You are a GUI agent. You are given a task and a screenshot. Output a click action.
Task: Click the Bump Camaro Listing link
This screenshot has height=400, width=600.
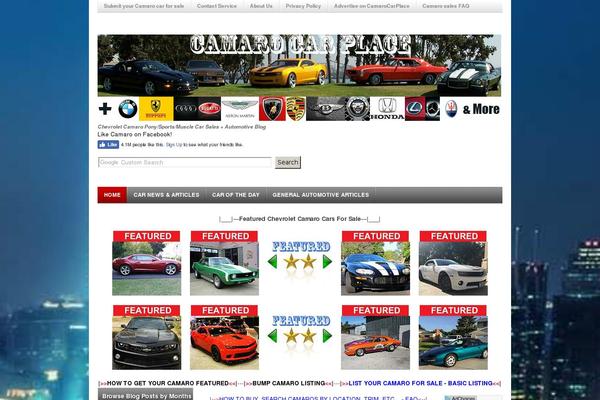[289, 383]
